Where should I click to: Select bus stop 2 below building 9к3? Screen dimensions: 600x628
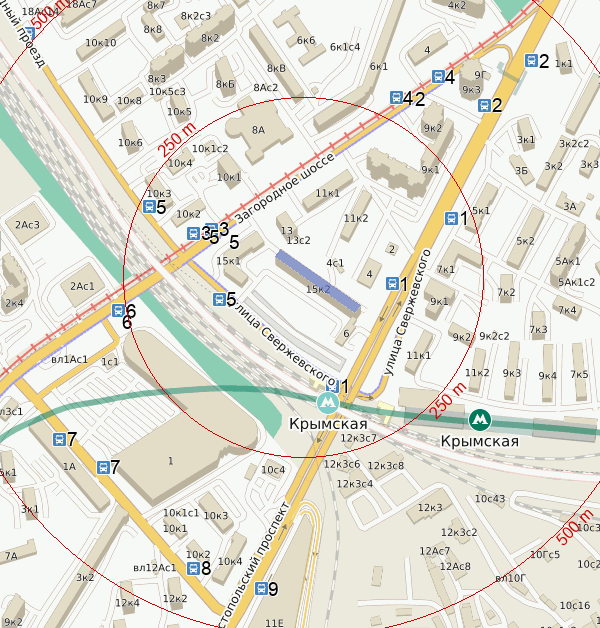pos(484,105)
